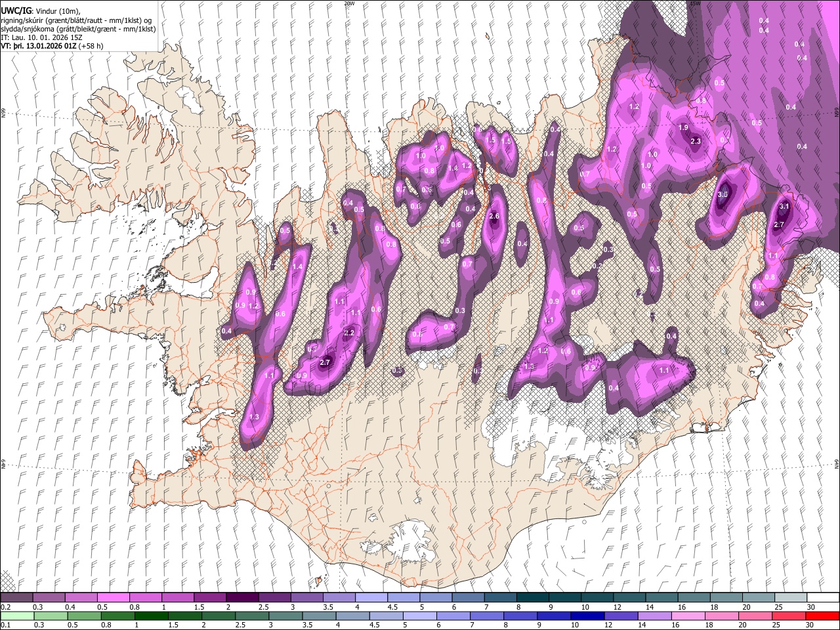
Task: Click the 'rigning/skúrir' legend description line
Action: click(x=76, y=20)
